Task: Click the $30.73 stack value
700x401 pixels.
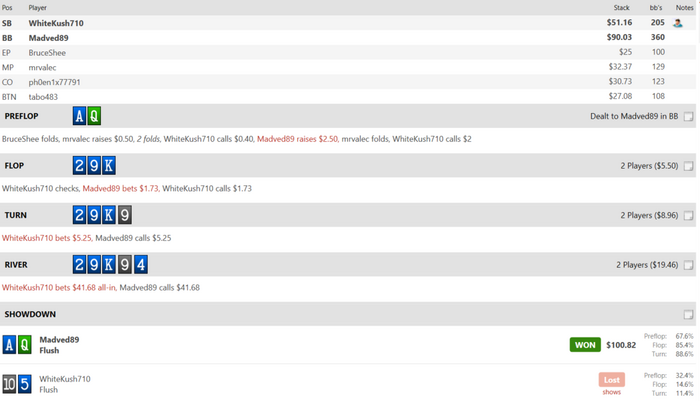Action: (x=620, y=81)
